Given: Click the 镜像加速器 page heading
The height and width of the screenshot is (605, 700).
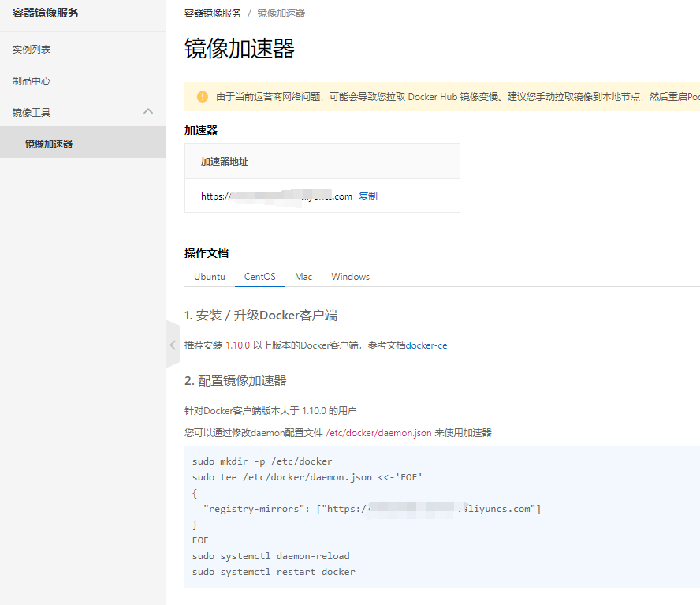Looking at the screenshot, I should point(240,49).
